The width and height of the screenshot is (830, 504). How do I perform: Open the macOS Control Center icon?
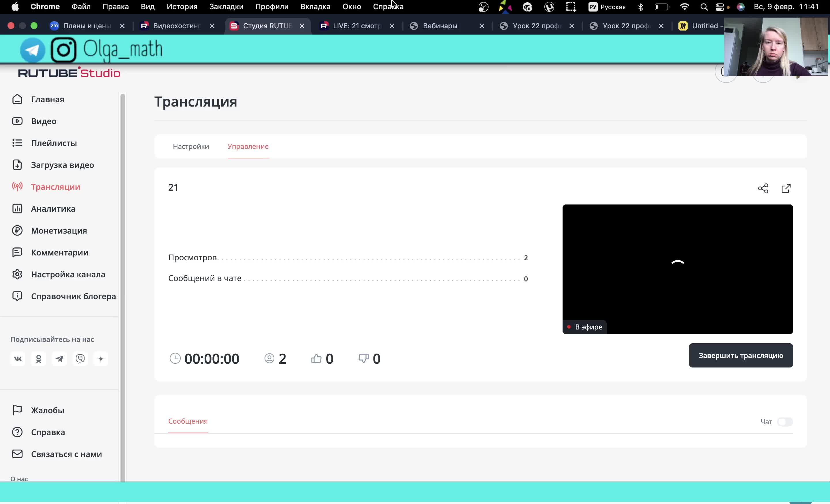720,7
